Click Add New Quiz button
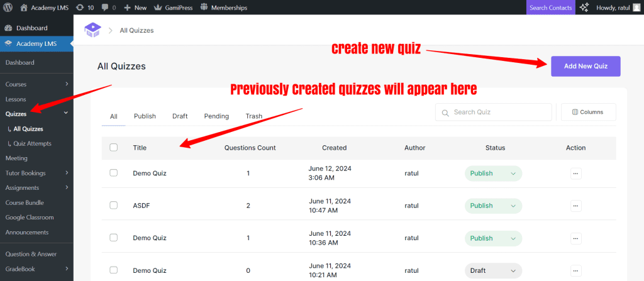This screenshot has height=281, width=644. (586, 66)
